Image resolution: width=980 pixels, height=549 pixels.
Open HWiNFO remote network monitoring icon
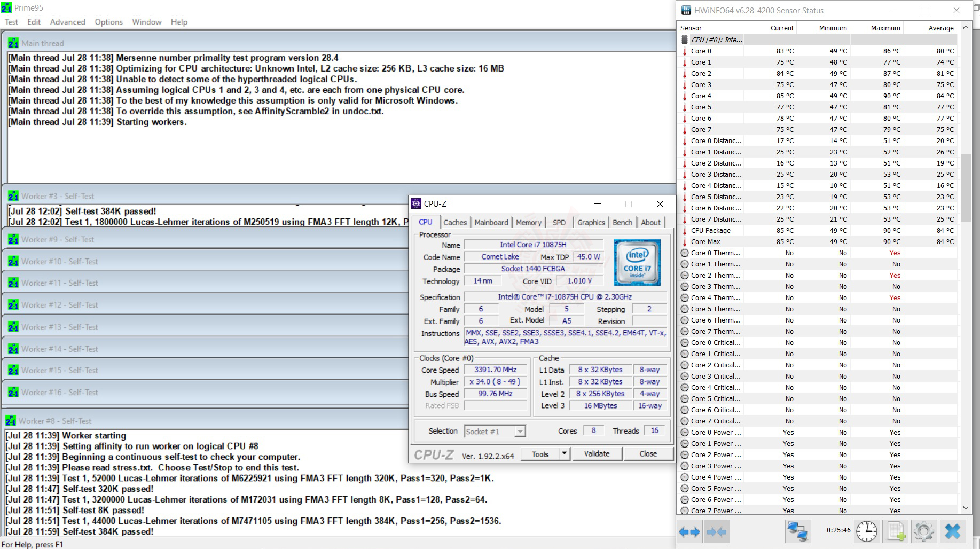tap(798, 532)
